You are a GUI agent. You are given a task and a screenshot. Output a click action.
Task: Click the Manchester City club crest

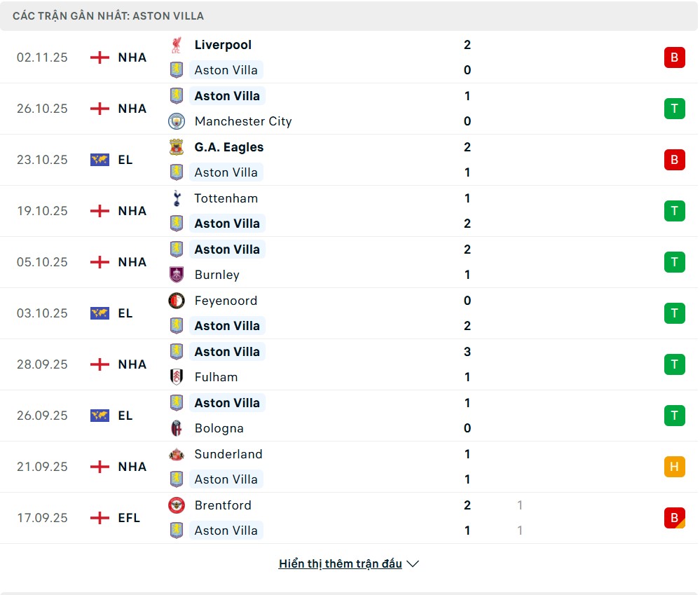(x=176, y=121)
